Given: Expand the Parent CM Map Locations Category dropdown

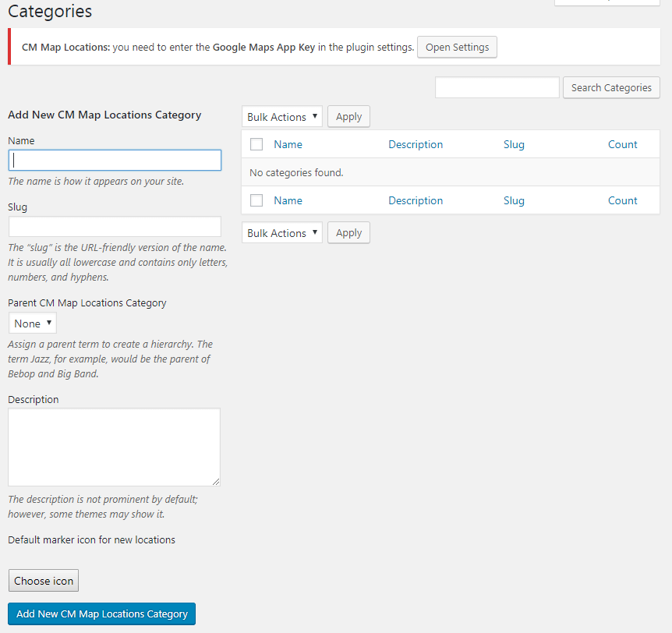Looking at the screenshot, I should [33, 324].
